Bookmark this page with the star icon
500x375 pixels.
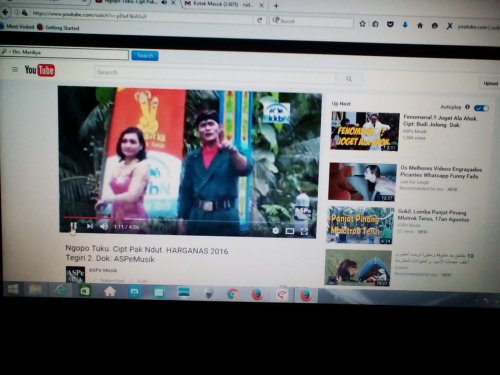pyautogui.click(x=363, y=23)
